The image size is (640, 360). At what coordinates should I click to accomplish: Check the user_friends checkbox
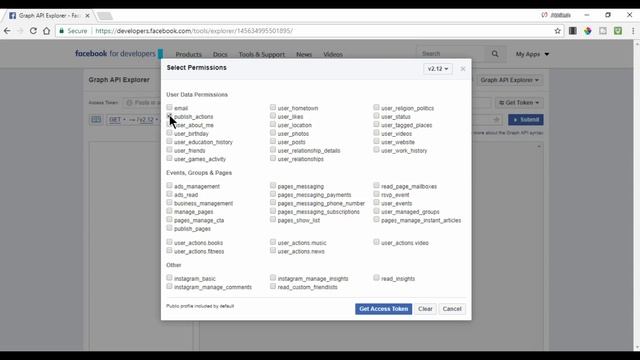[x=169, y=150]
